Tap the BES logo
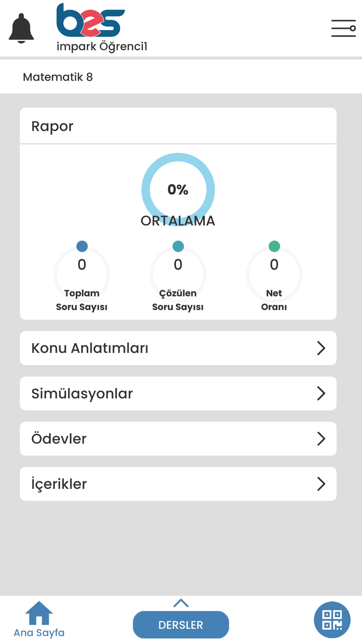The height and width of the screenshot is (644, 362). tap(90, 20)
